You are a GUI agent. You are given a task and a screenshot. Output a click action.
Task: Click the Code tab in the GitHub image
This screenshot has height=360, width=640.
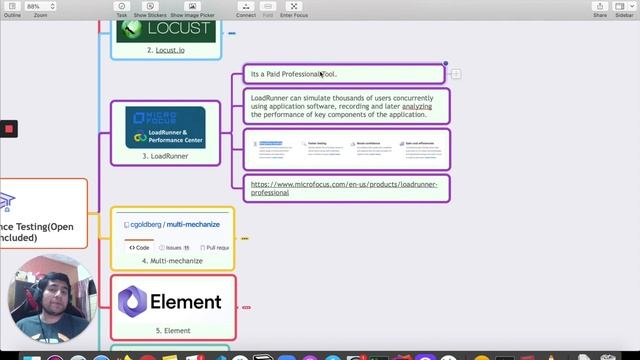click(x=139, y=248)
